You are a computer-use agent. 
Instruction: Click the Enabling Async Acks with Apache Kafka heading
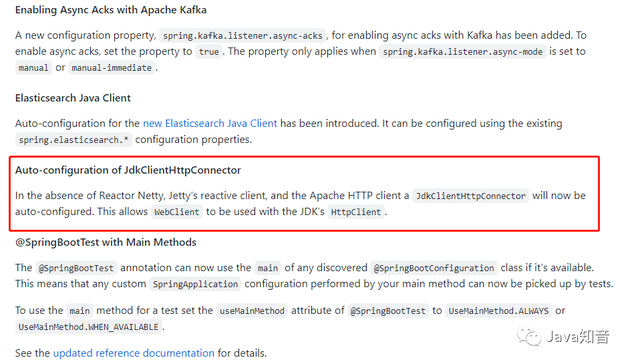[x=111, y=10]
